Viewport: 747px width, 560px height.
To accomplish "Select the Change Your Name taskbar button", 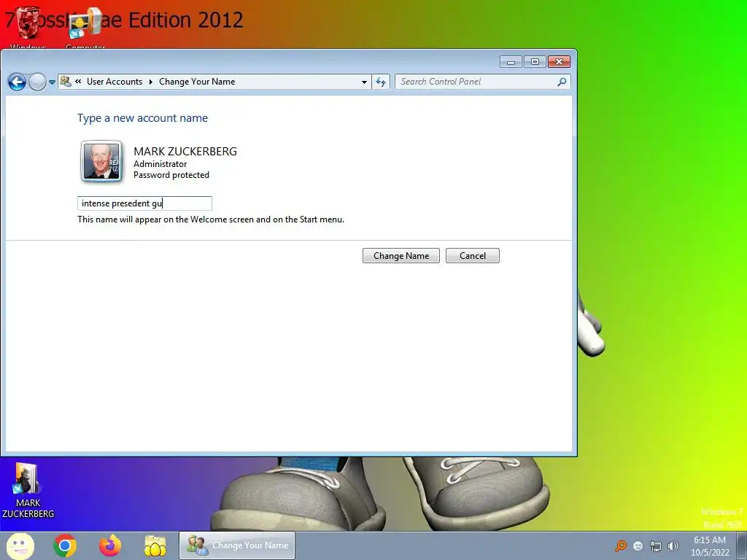I will tap(237, 545).
